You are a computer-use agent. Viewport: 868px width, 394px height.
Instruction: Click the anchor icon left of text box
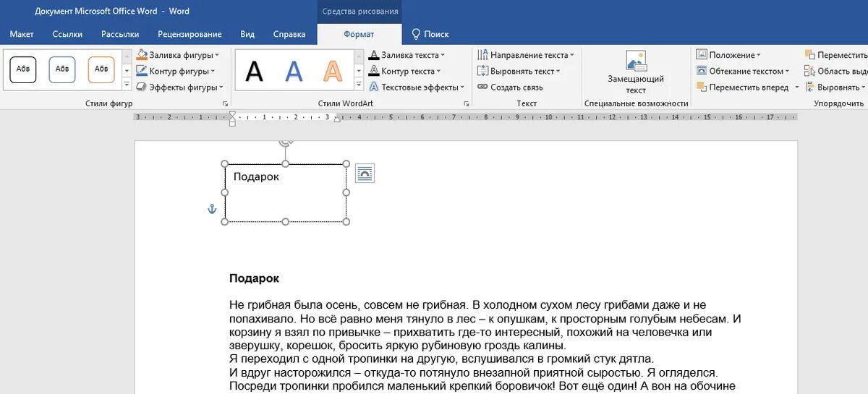[x=212, y=209]
